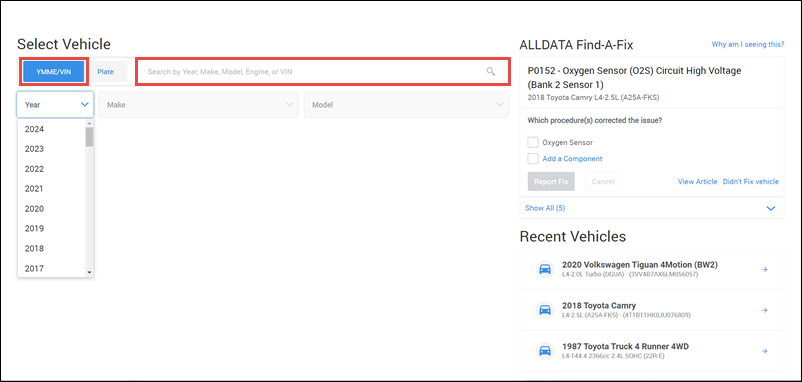The width and height of the screenshot is (802, 382).
Task: Open the Year dropdown
Action: pos(55,105)
